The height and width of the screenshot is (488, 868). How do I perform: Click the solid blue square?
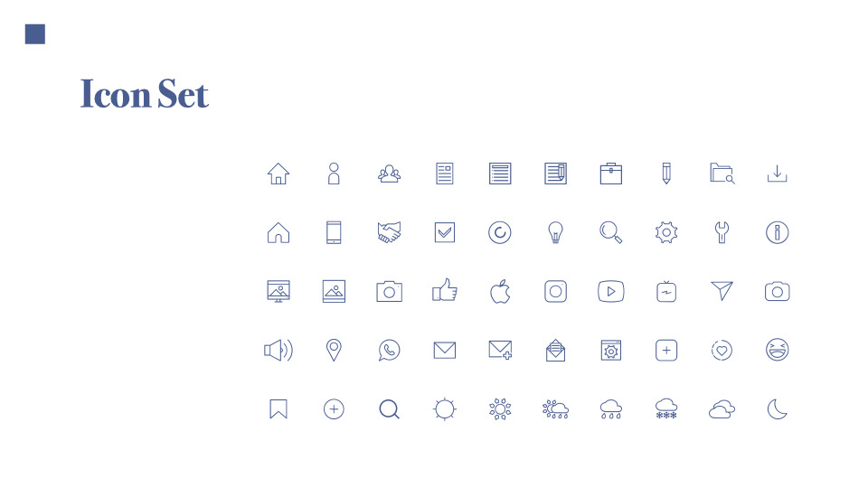[x=35, y=34]
